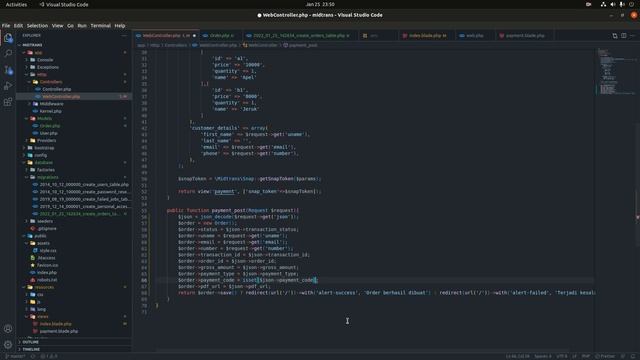Open Kernel.php in explorer tree
The width and height of the screenshot is (640, 360).
pyautogui.click(x=51, y=111)
